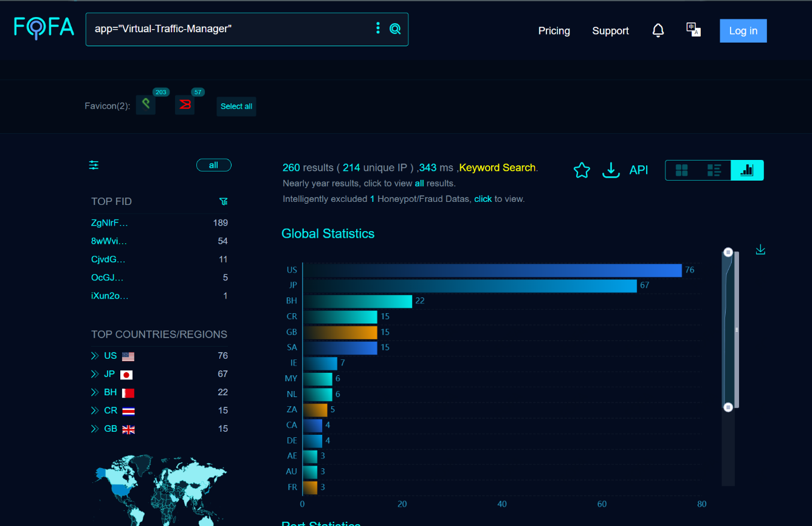Click to view excluded Honeypot/Fraud data
Image resolution: width=812 pixels, height=526 pixels.
483,199
